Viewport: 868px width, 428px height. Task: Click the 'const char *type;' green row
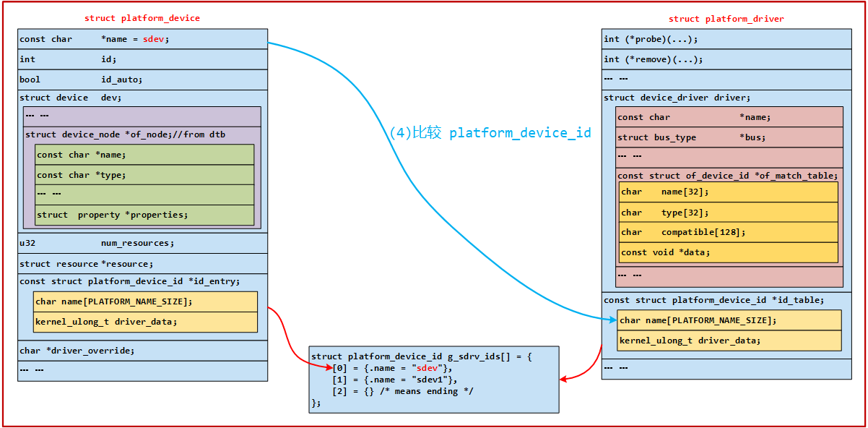(x=144, y=175)
